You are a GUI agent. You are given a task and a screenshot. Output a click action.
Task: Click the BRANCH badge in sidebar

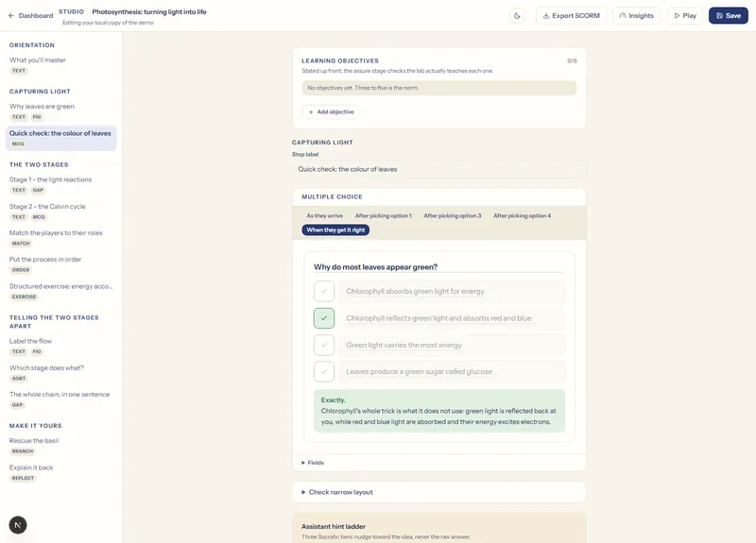click(x=23, y=451)
